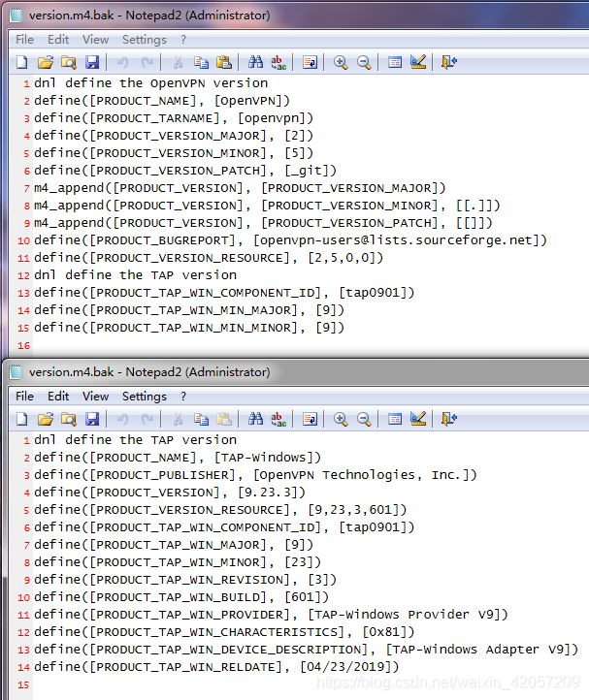Toggle Word wrap icon in lower Notepad2 toolbar
This screenshot has width=589, height=700.
[310, 419]
